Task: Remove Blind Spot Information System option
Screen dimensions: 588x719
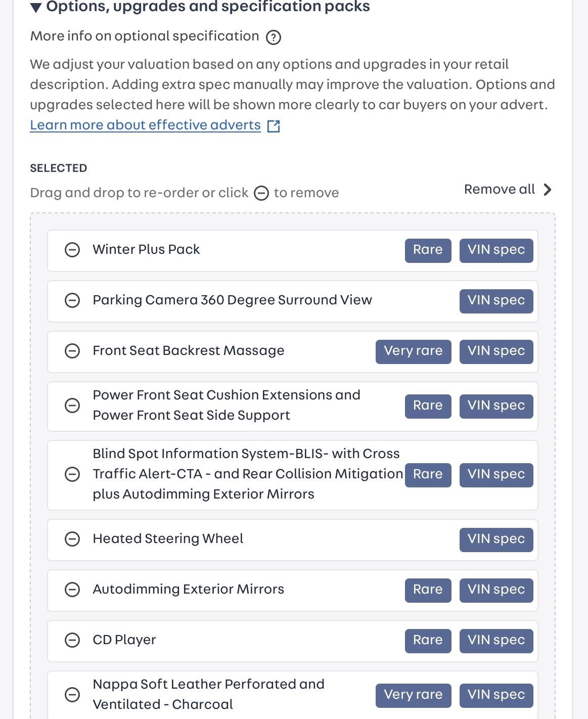Action: [72, 474]
